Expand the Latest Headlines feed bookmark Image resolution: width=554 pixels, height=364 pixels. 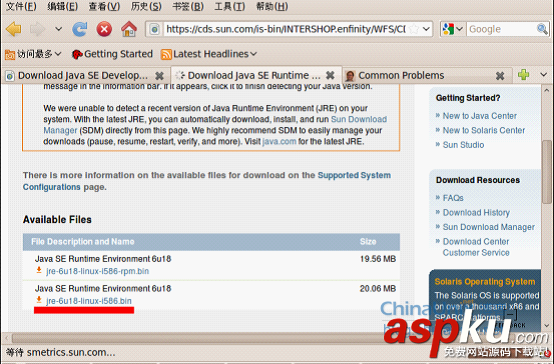point(209,54)
